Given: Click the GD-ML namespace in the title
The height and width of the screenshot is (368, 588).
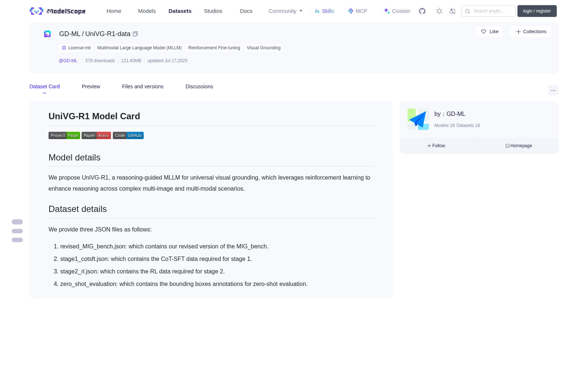Looking at the screenshot, I should (69, 34).
